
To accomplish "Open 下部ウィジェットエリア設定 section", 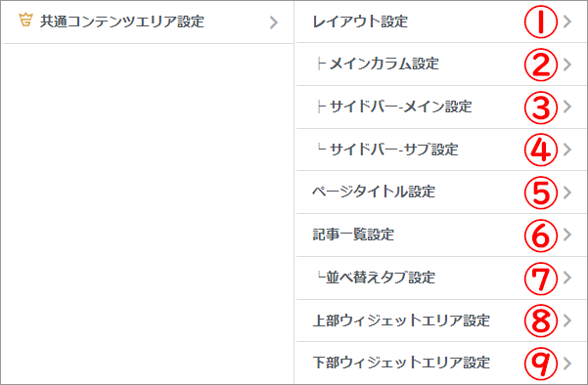I will pyautogui.click(x=441, y=363).
